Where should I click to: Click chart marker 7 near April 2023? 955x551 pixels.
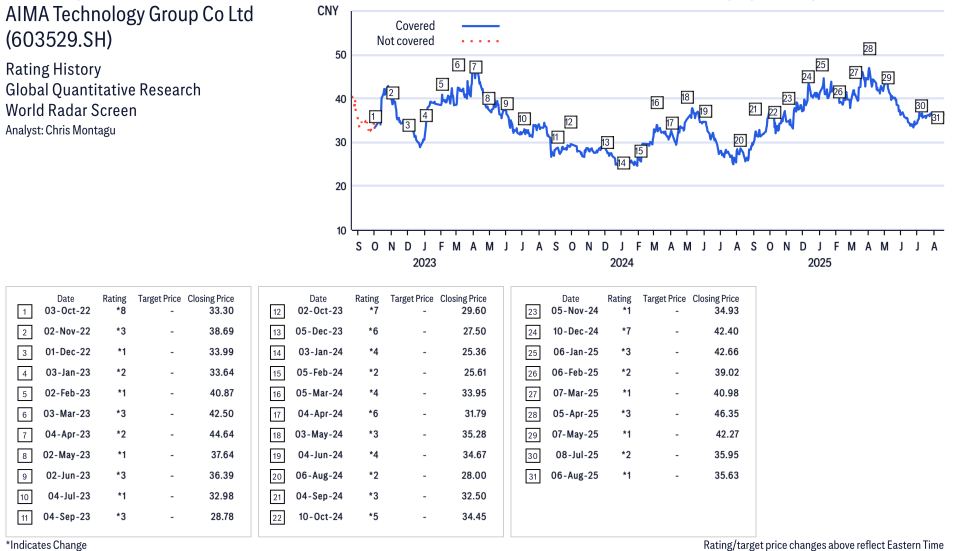(x=476, y=67)
